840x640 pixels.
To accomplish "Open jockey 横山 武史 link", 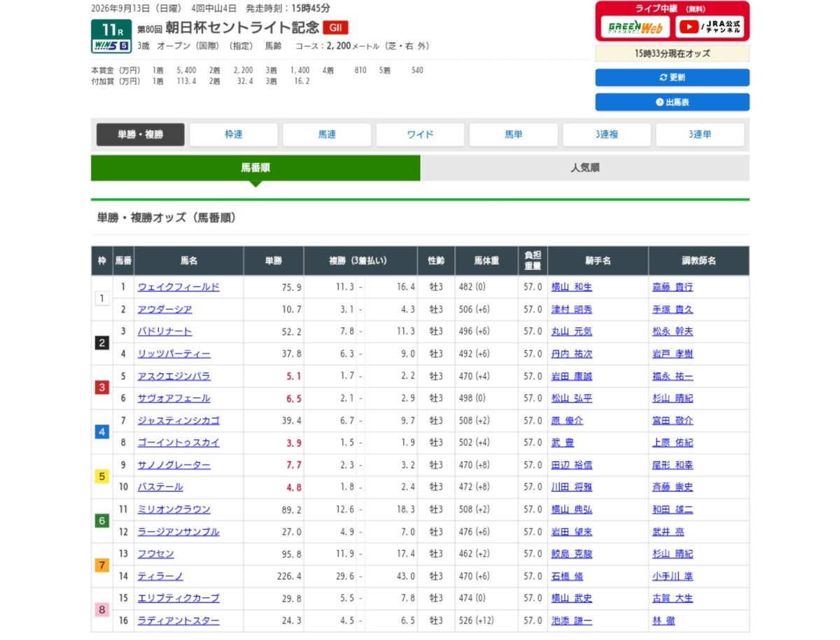I will [572, 598].
